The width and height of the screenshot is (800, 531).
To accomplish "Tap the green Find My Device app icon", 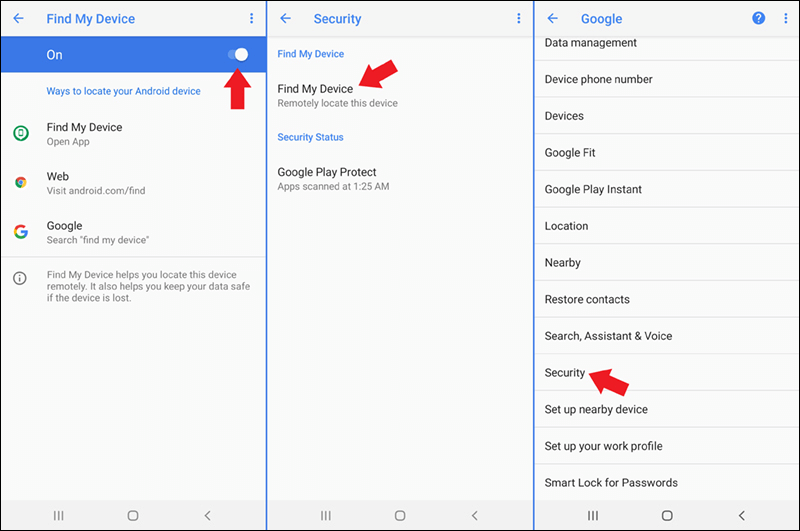I will pos(20,134).
